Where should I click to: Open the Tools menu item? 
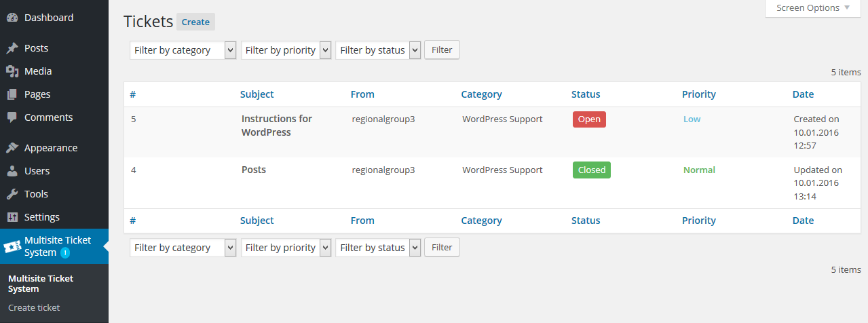tap(36, 194)
